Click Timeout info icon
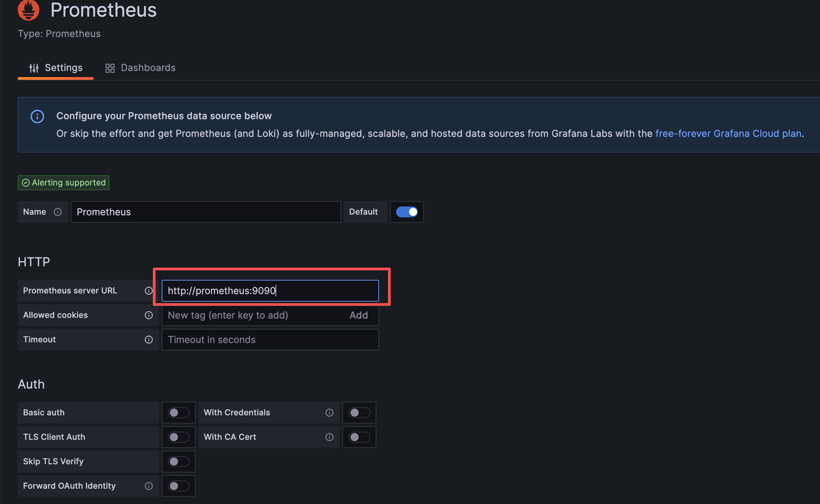 (x=148, y=340)
